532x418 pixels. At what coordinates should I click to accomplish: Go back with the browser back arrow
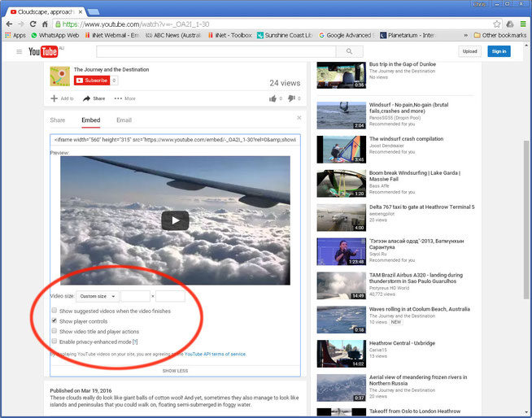coord(9,24)
